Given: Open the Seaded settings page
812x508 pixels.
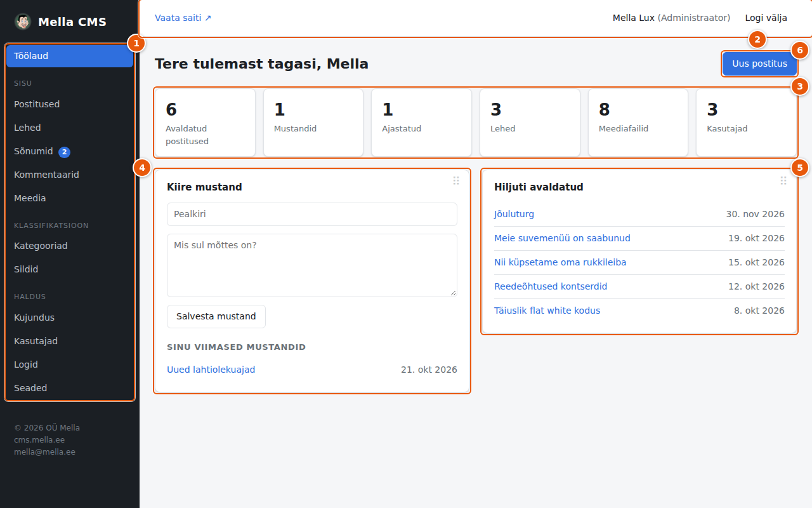Looking at the screenshot, I should [x=70, y=388].
